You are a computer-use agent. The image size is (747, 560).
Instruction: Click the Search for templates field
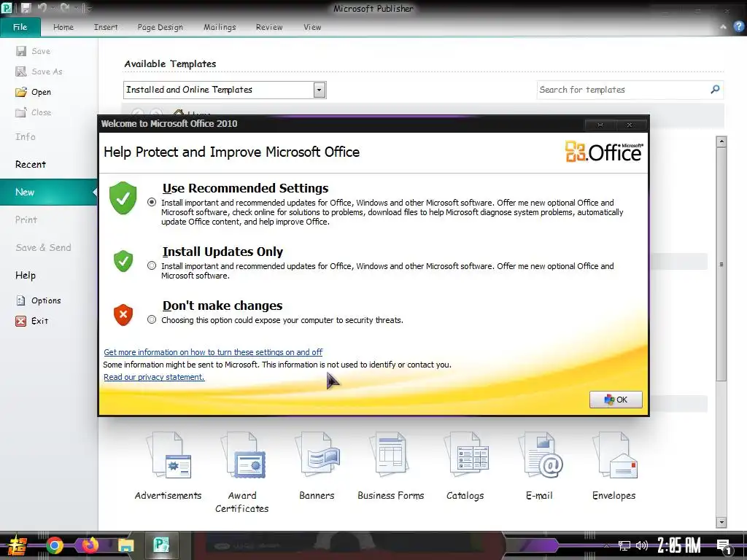pos(623,90)
